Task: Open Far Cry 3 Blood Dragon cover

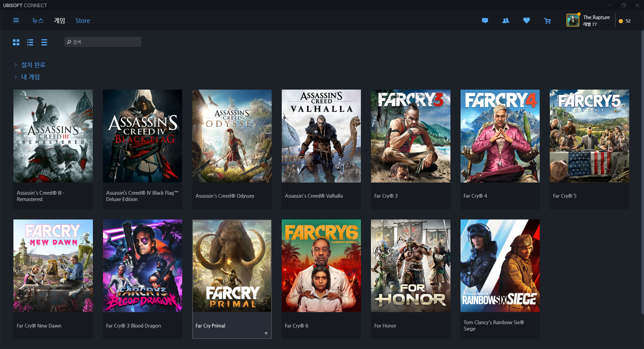Action: click(x=143, y=266)
